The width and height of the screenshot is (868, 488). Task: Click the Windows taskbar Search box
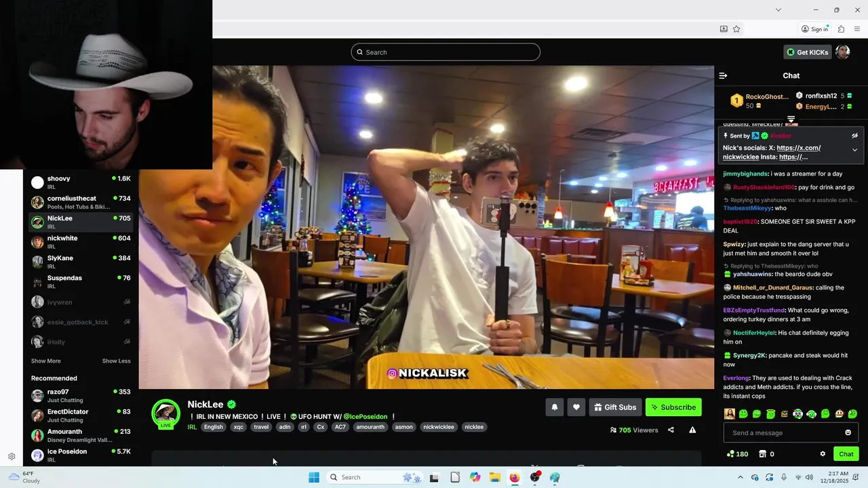pos(374,477)
